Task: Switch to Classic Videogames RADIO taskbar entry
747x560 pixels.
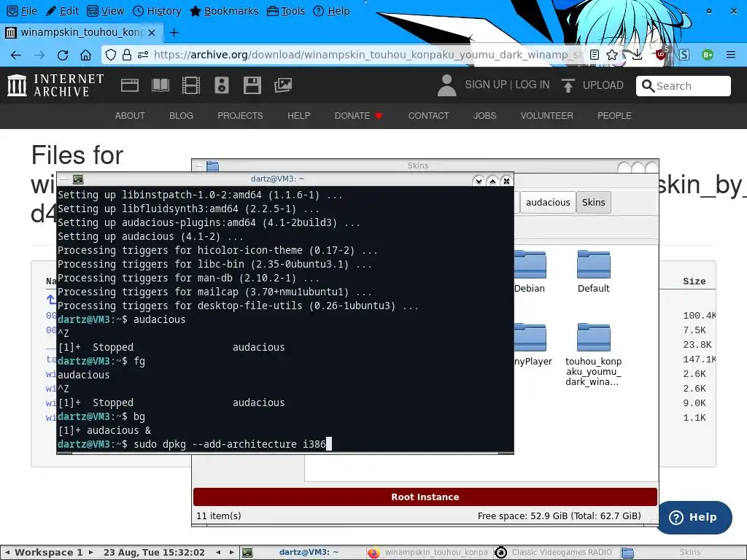Action: click(555, 553)
